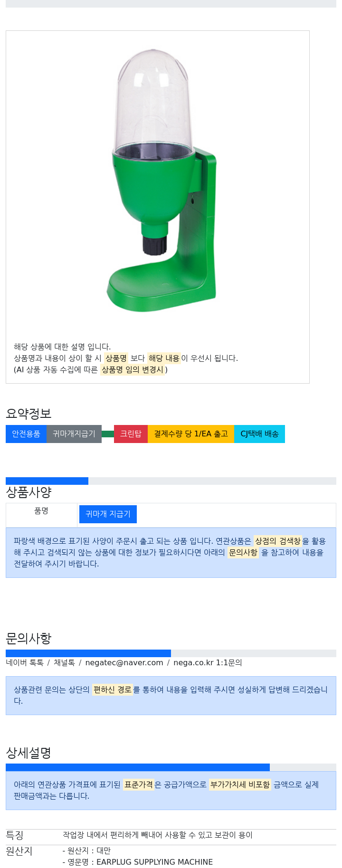Click the progress bar above 상품사양
Viewport: 342px width, 868px height.
coord(171,481)
